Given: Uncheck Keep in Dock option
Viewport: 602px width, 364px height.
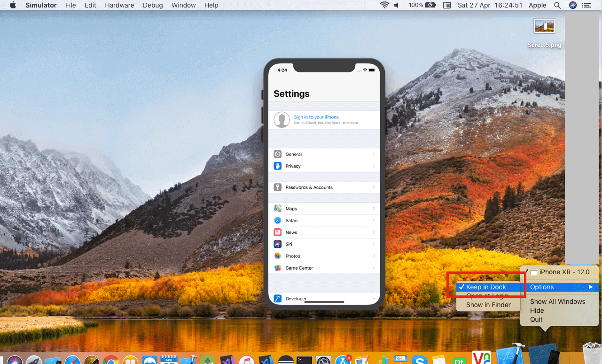Looking at the screenshot, I should pyautogui.click(x=489, y=287).
